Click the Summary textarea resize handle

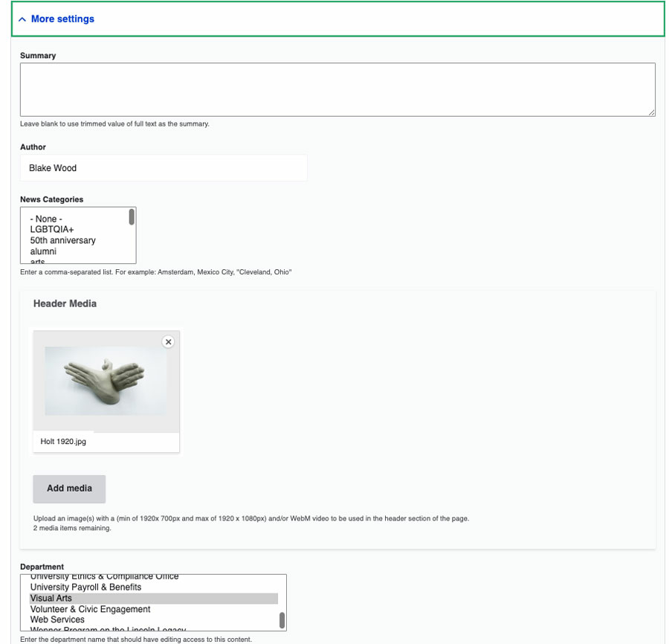coord(651,113)
